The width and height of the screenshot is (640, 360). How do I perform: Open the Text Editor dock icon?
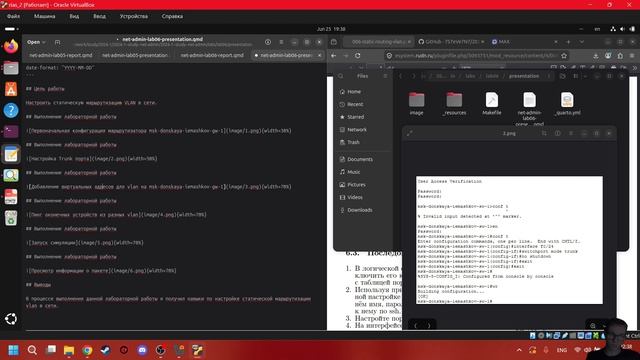pyautogui.click(x=11, y=154)
